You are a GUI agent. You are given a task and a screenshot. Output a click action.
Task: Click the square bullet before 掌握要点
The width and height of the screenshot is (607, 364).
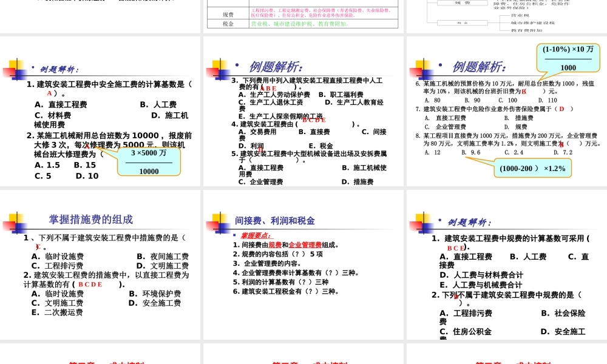[x=235, y=235]
